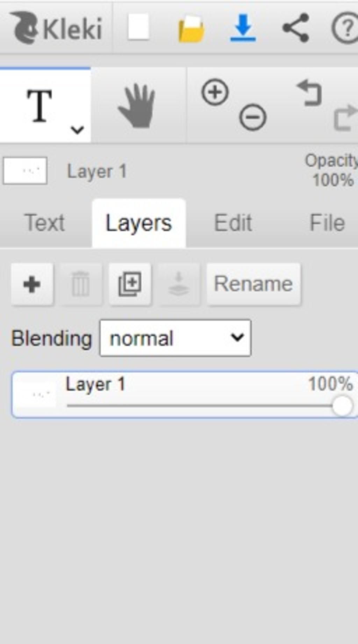Zoom in with the plus magnifier

point(215,92)
